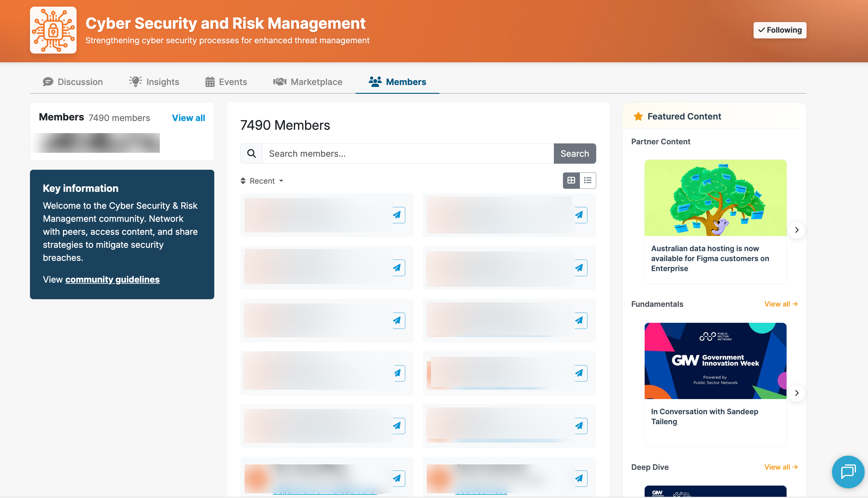Open In Conversation with Sandeep Taileng
868x498 pixels.
[705, 416]
